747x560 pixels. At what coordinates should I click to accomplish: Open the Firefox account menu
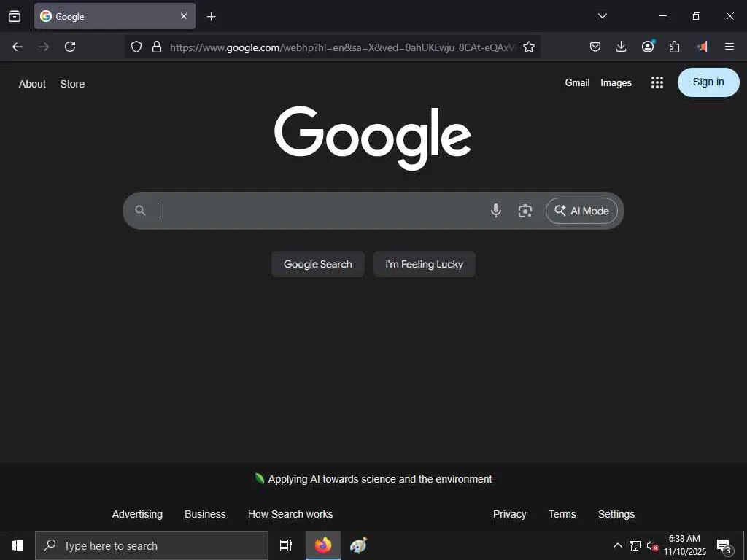point(648,46)
